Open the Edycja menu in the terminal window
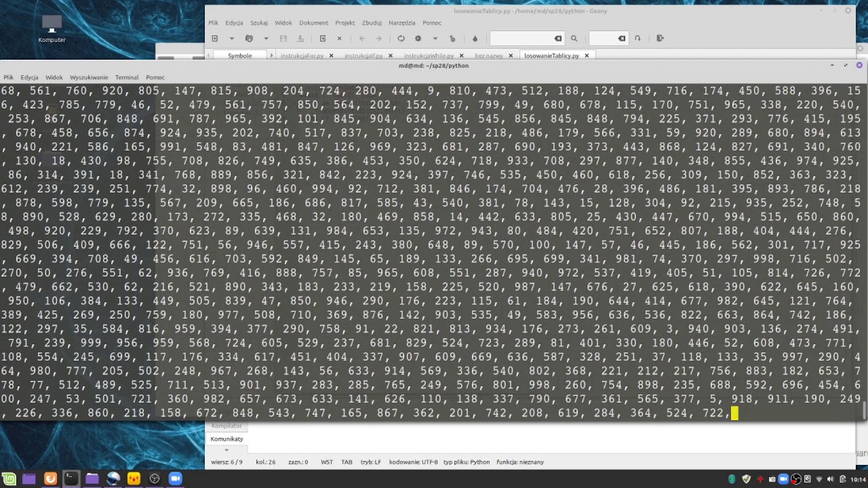 [x=29, y=77]
